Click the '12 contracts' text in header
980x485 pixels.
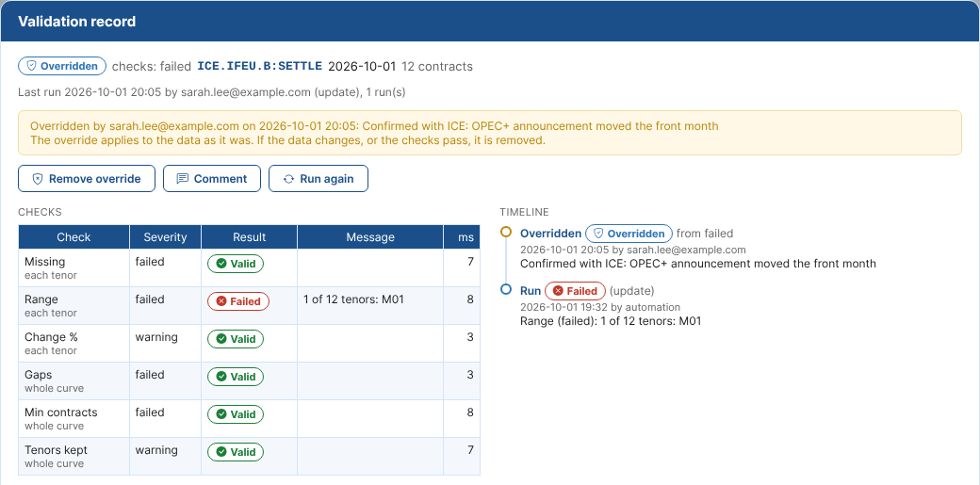[437, 66]
